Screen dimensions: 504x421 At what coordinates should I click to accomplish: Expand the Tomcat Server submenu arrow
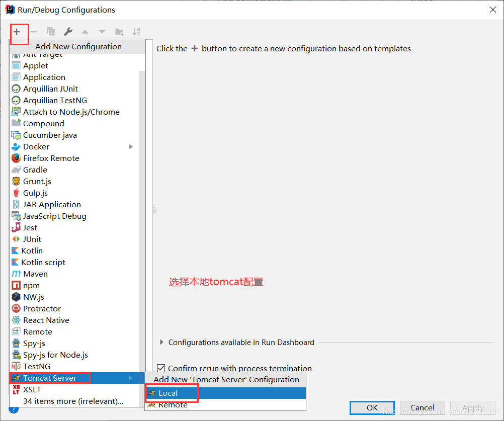point(131,378)
